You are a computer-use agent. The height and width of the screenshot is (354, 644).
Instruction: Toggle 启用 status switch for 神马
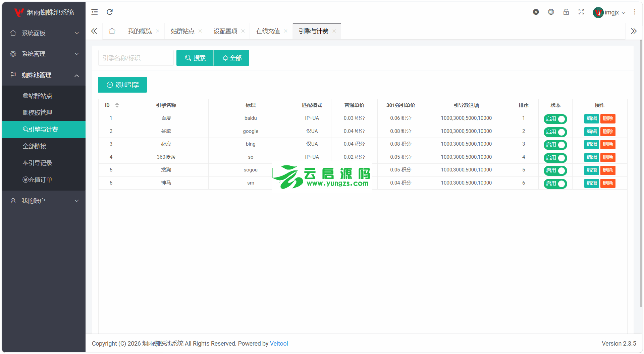tap(555, 184)
